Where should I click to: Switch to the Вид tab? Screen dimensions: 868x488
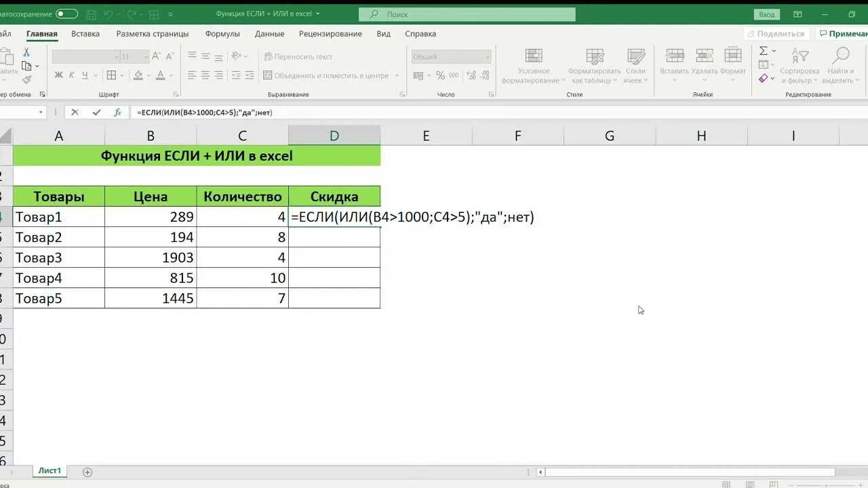click(x=384, y=34)
